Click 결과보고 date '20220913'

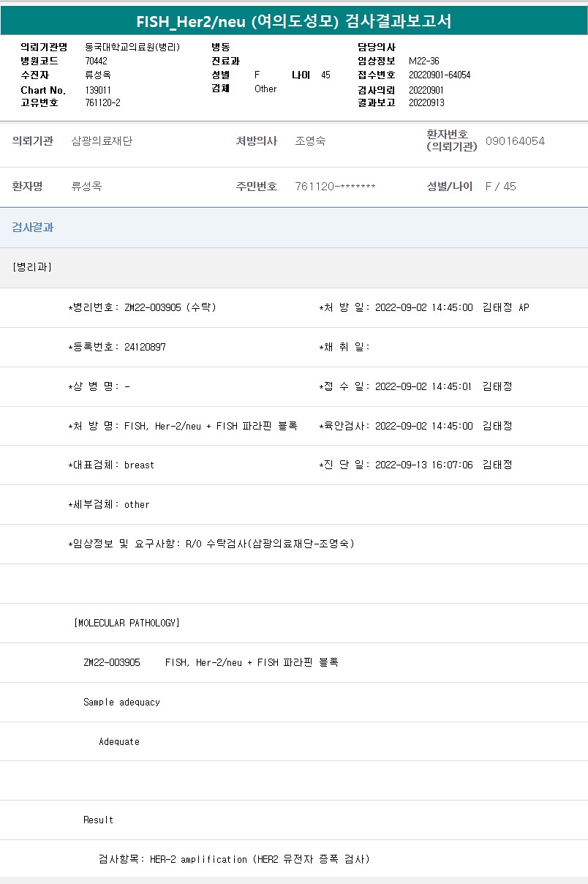[426, 102]
